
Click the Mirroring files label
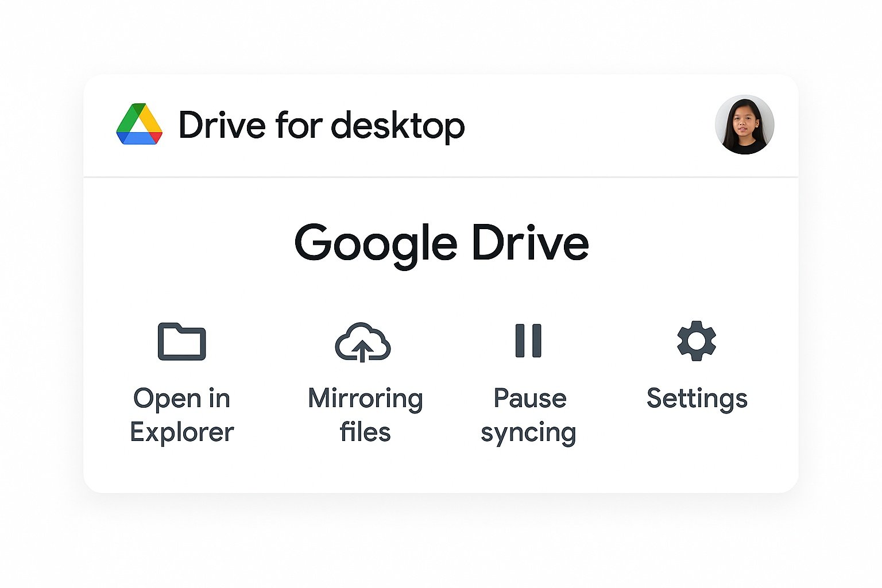pos(365,415)
